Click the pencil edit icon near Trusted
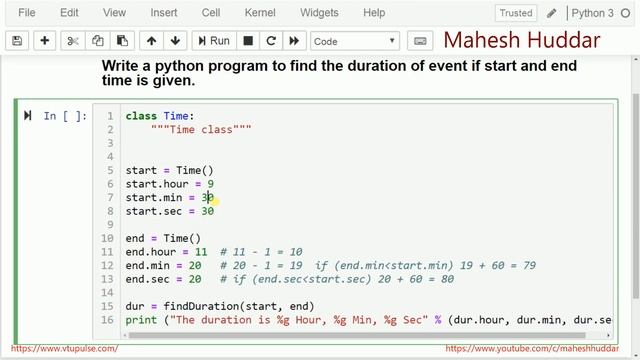The width and height of the screenshot is (640, 360). (551, 13)
